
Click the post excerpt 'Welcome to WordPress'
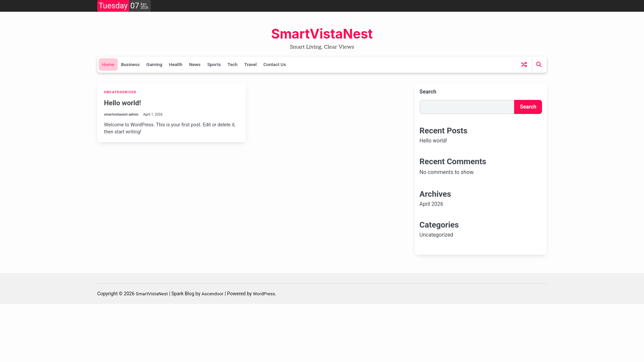coord(170,128)
